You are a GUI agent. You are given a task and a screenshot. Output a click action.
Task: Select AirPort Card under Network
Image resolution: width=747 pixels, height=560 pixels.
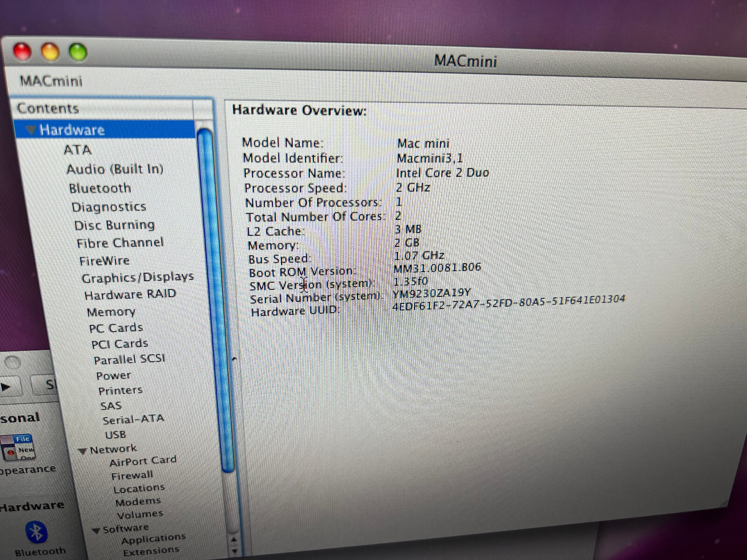(143, 461)
